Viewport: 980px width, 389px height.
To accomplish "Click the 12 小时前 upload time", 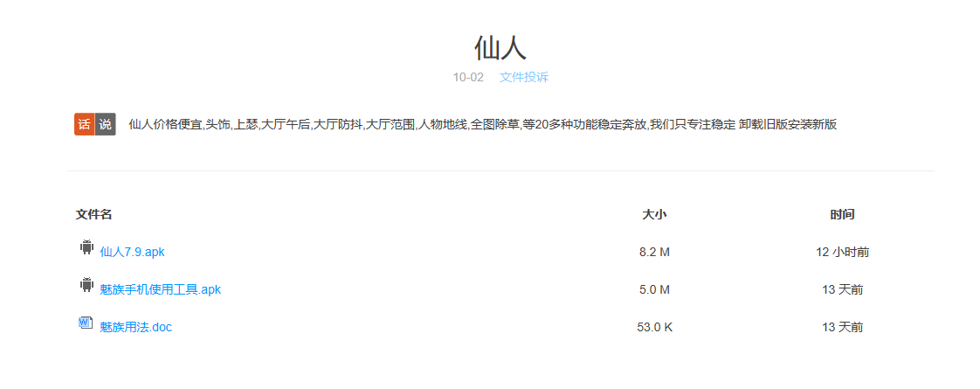I will (842, 252).
